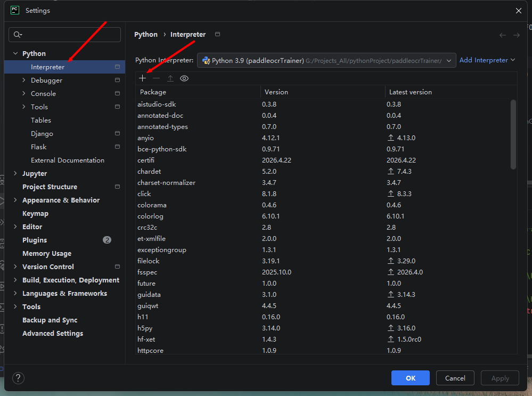The height and width of the screenshot is (396, 532).
Task: Click the search settings field
Action: click(64, 35)
